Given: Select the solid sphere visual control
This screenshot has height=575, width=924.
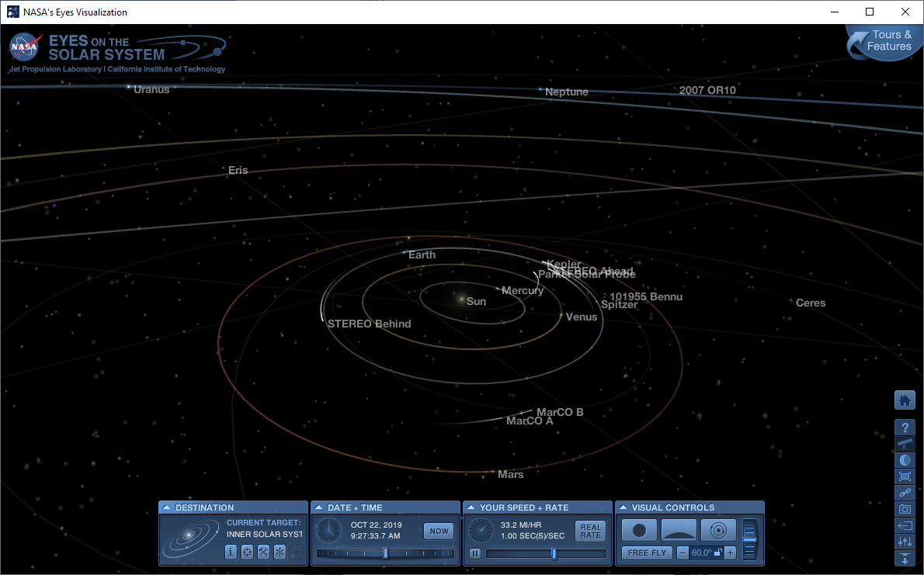Looking at the screenshot, I should pyautogui.click(x=639, y=530).
